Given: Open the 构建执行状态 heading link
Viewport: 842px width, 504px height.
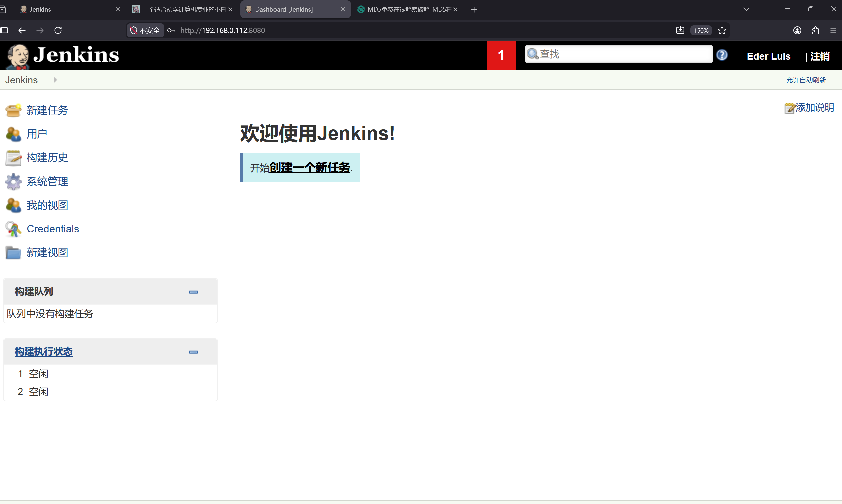Looking at the screenshot, I should coord(44,352).
